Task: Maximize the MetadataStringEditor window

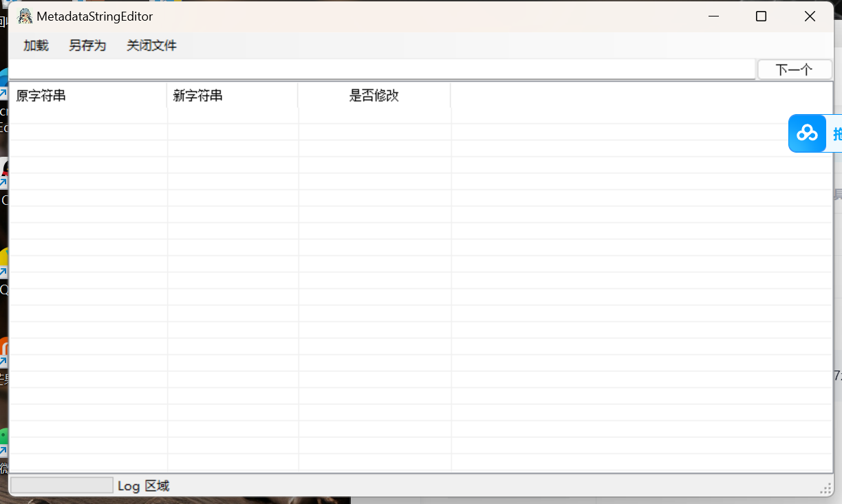Action: [x=761, y=17]
